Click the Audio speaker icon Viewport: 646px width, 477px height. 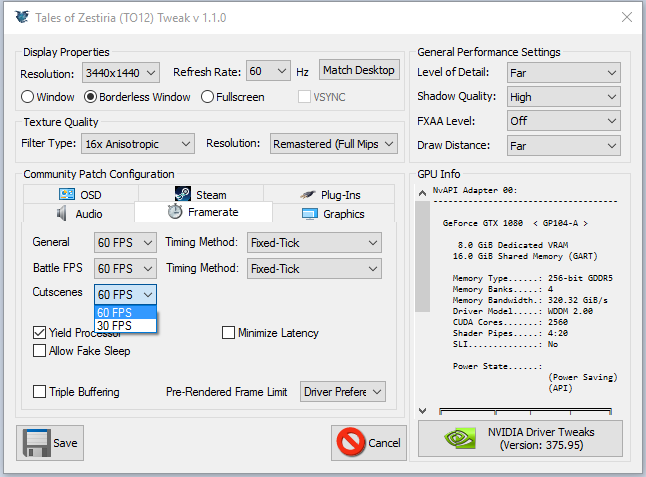(x=61, y=213)
